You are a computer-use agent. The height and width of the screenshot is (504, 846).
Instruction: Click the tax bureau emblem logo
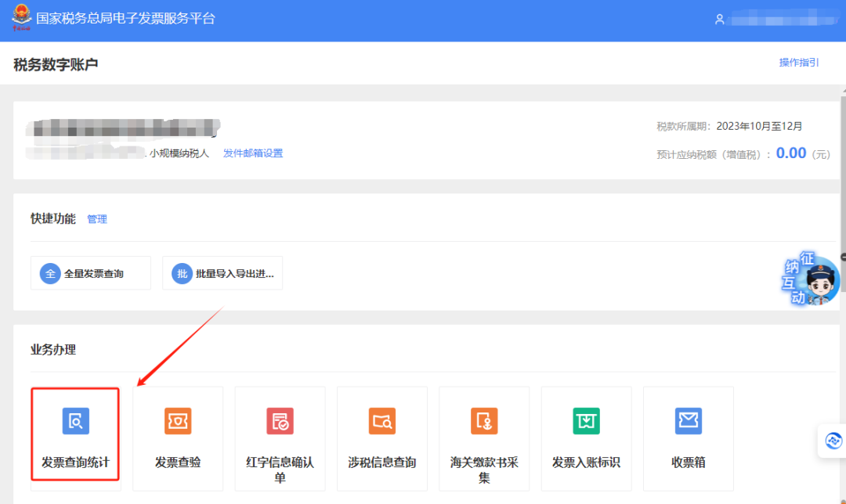[20, 19]
